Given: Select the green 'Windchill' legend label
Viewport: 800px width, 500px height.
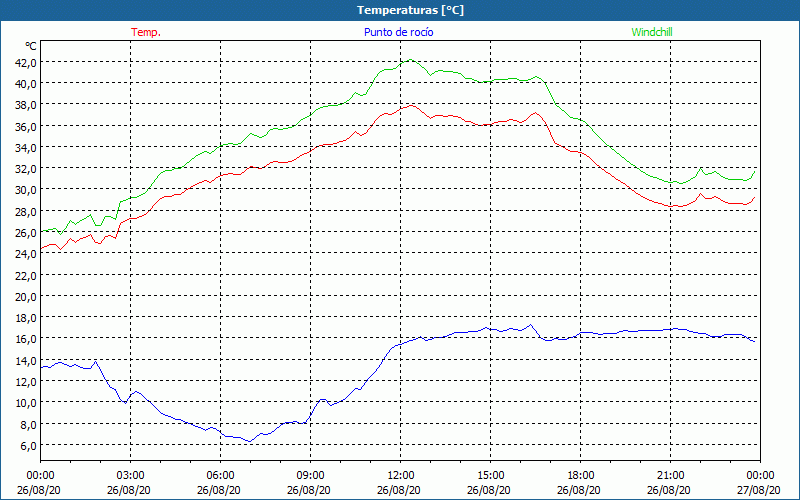Looking at the screenshot, I should (x=652, y=32).
